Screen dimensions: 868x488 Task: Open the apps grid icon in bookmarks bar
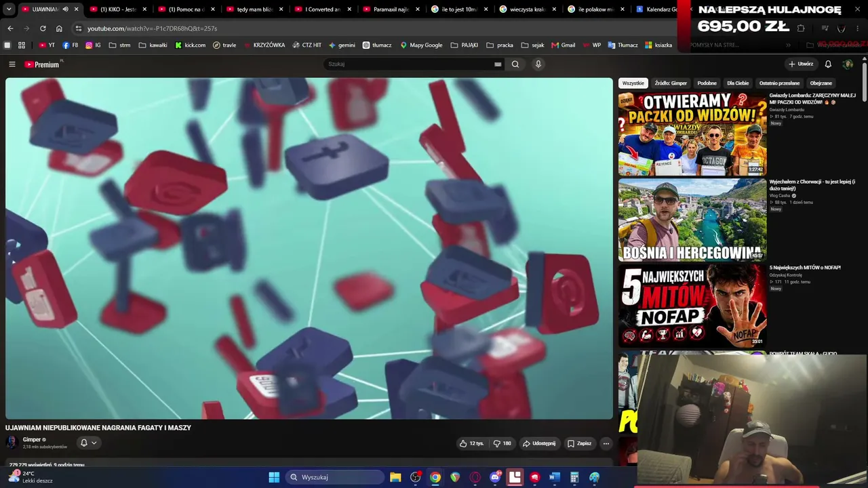22,45
